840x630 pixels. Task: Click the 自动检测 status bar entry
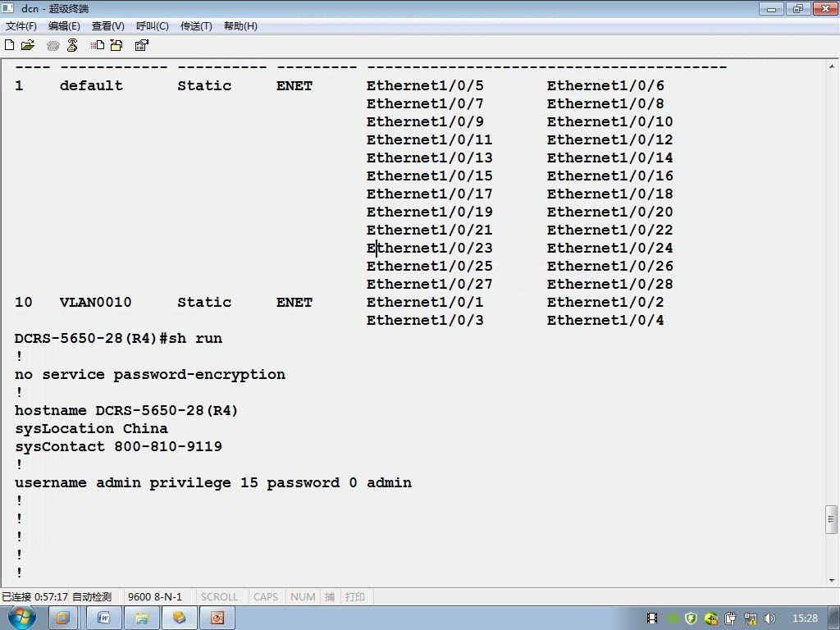point(92,597)
